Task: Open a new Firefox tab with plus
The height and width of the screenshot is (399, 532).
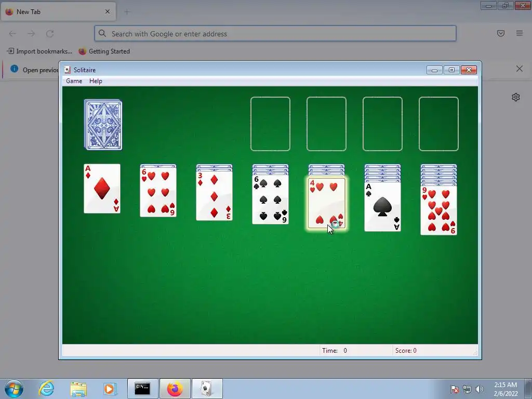Action: click(127, 12)
